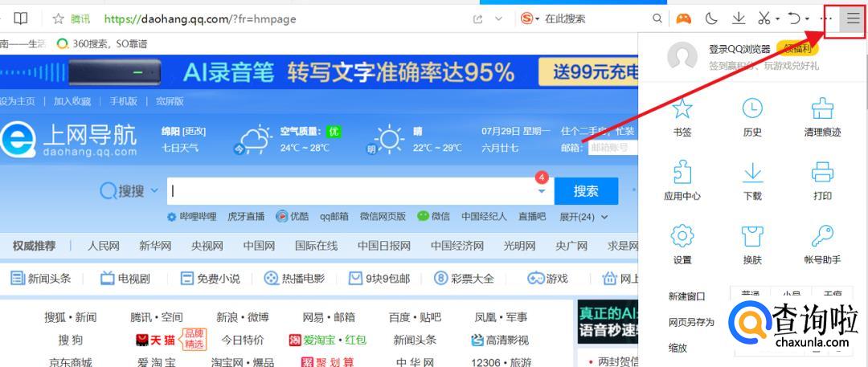
Task: Open the scissors tool dropdown arrow
Action: click(x=778, y=19)
